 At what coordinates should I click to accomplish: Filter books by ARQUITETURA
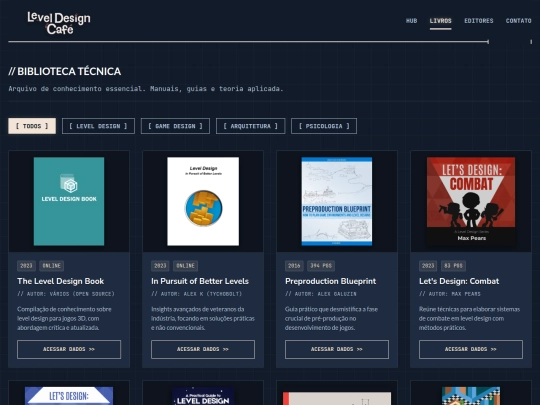click(250, 126)
